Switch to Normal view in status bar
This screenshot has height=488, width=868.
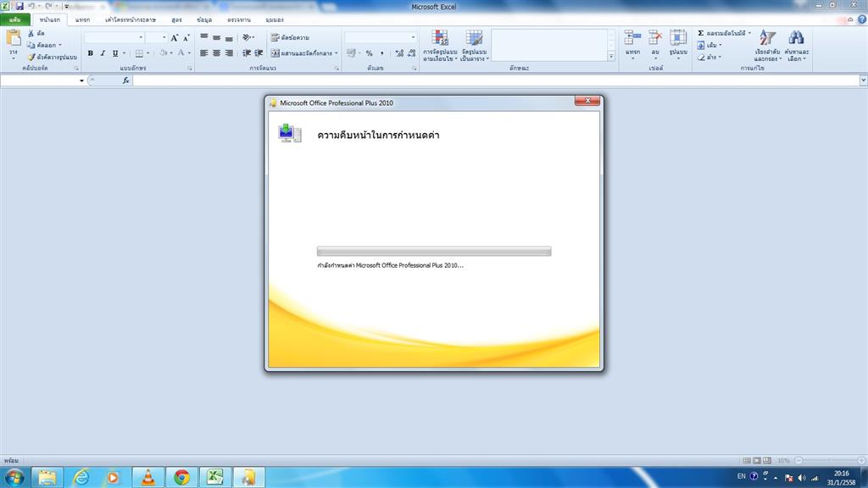coord(747,460)
